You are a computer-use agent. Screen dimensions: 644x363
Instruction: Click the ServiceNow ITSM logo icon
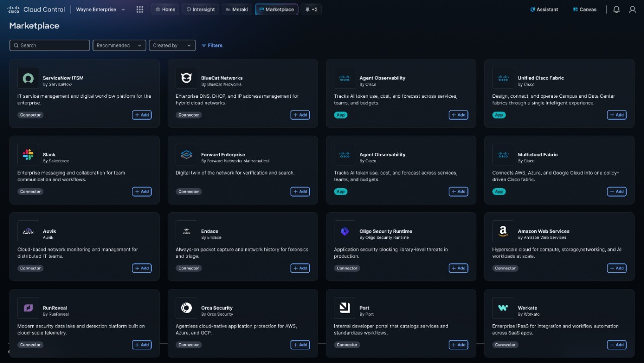[x=28, y=78]
